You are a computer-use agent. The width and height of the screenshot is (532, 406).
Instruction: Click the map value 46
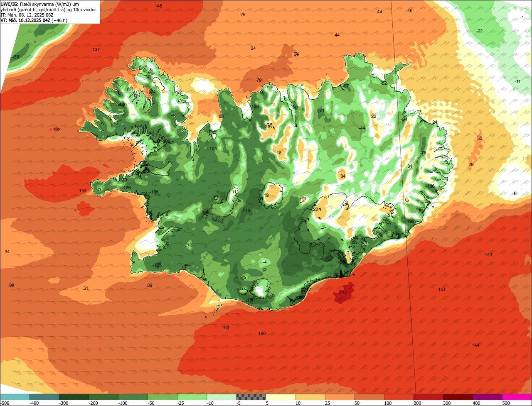tap(410, 10)
